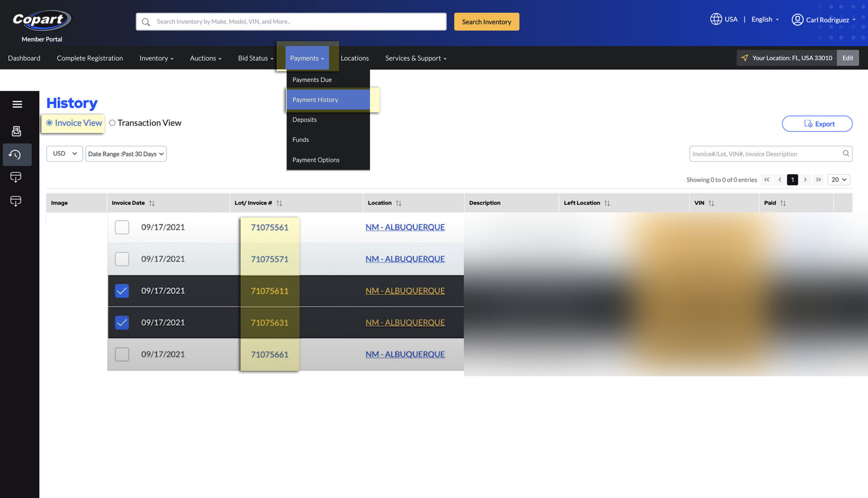Image resolution: width=868 pixels, height=498 pixels.
Task: Select the Invoice View radio button
Action: 50,123
